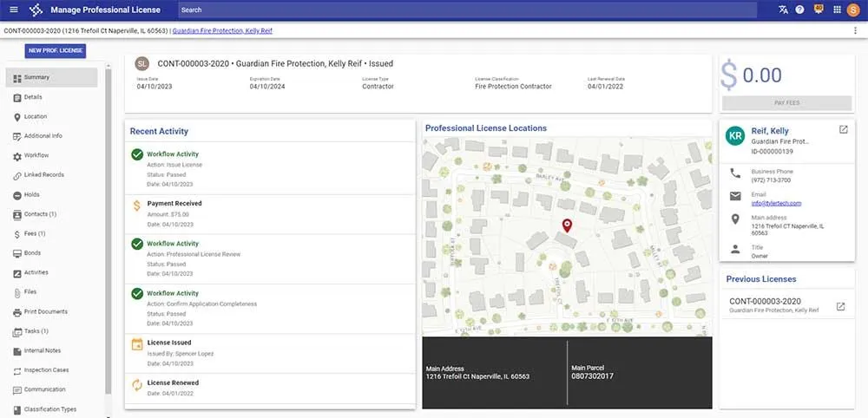The height and width of the screenshot is (418, 868).
Task: Open Print Documents from sidebar
Action: click(45, 311)
